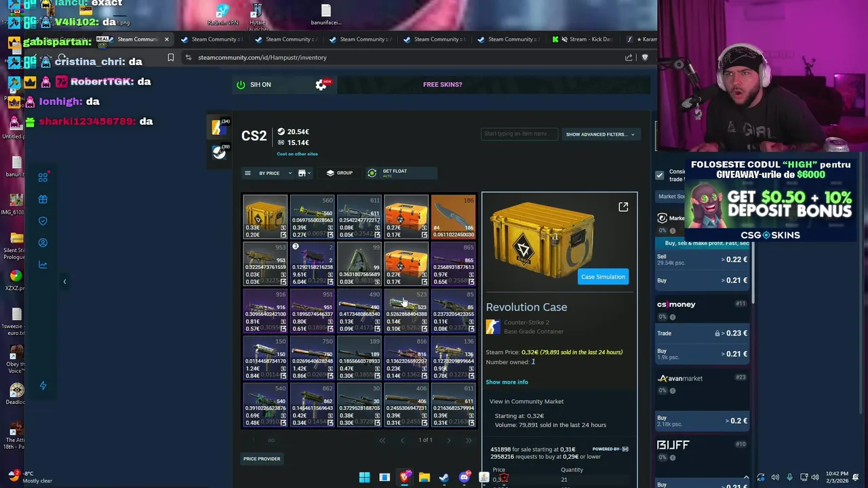This screenshot has height=488, width=868.
Task: Click the PRICE PROVIDER label
Action: coord(262,459)
